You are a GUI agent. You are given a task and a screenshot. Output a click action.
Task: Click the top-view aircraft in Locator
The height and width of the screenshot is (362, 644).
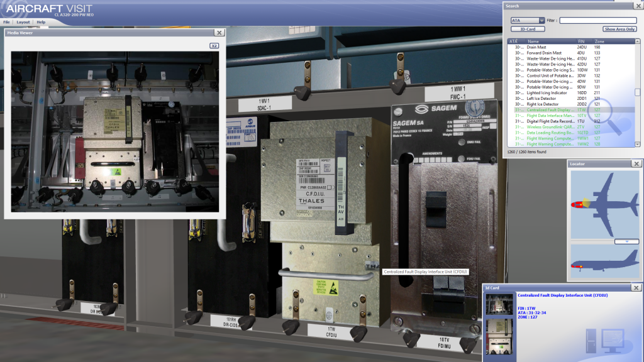pyautogui.click(x=604, y=204)
